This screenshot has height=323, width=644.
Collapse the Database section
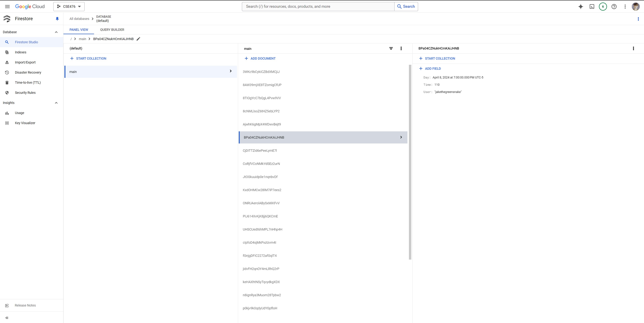[x=56, y=32]
